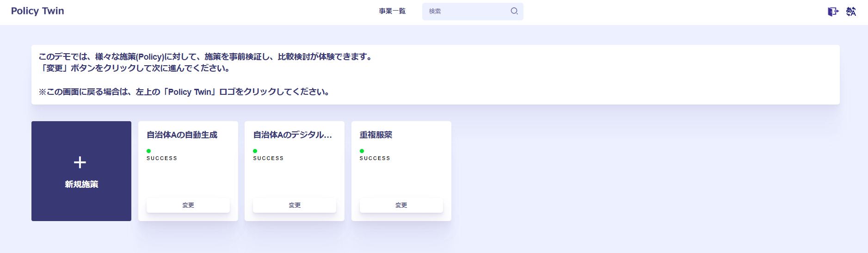The width and height of the screenshot is (868, 253).
Task: Click SUCCESS label on 自治体Aの自動生成 card
Action: pos(162,158)
